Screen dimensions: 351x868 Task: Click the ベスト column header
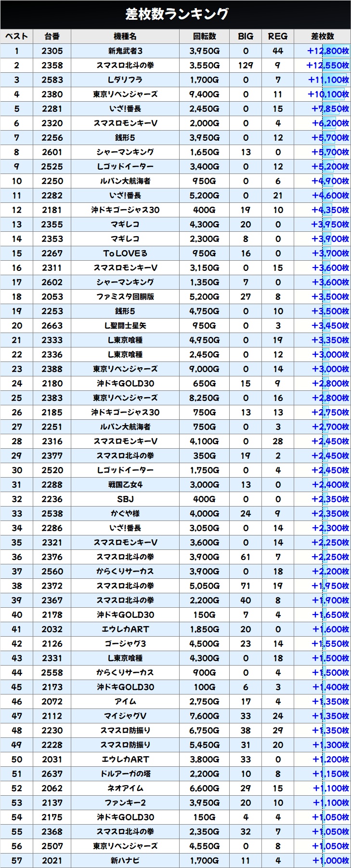tap(16, 37)
